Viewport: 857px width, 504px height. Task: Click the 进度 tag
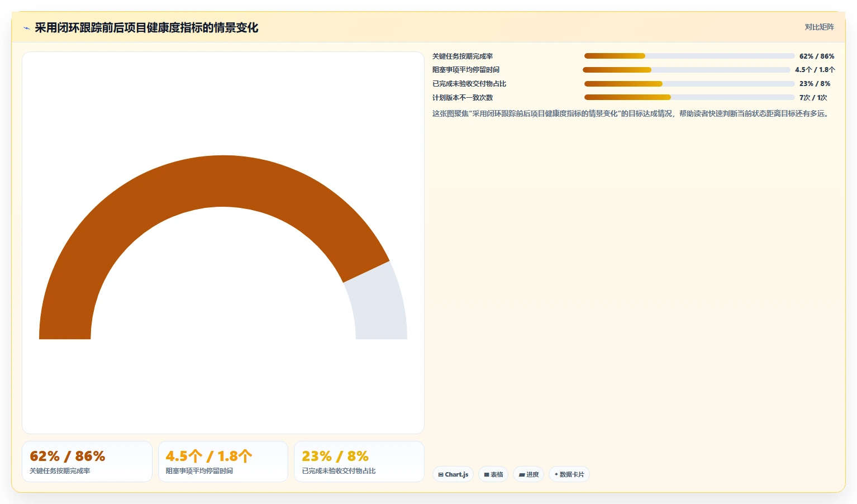[529, 474]
